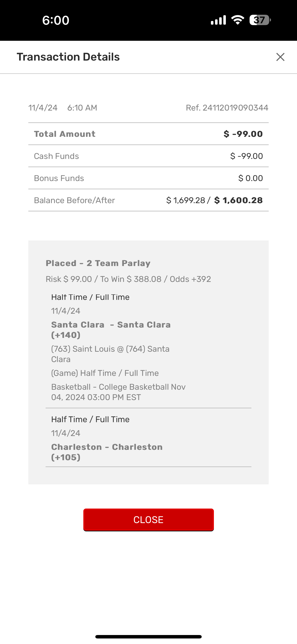Screen dimensions: 297x644
Task: Tap the battery level indicator
Action: (x=260, y=20)
